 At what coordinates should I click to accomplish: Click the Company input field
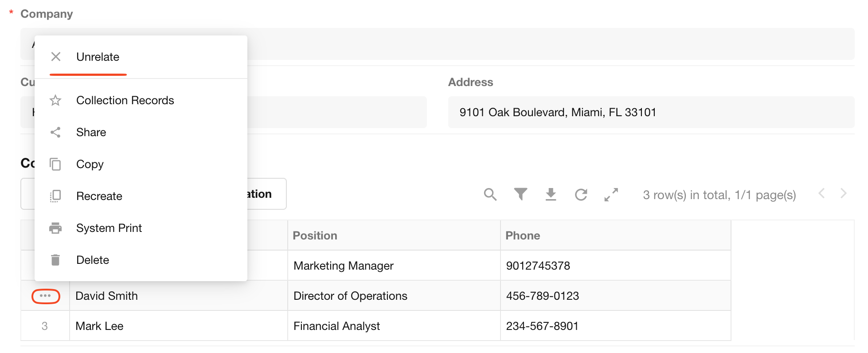550,44
